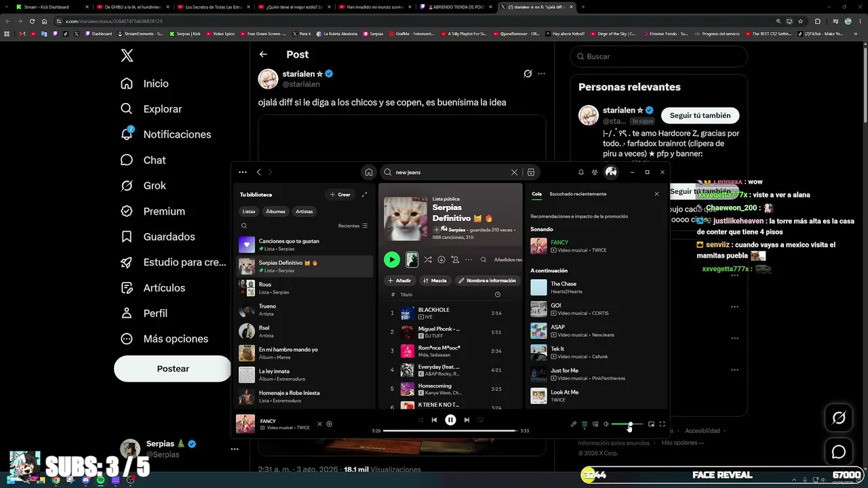Viewport: 868px width, 488px height.
Task: Open Spotify three-dot app menu
Action: (x=243, y=172)
